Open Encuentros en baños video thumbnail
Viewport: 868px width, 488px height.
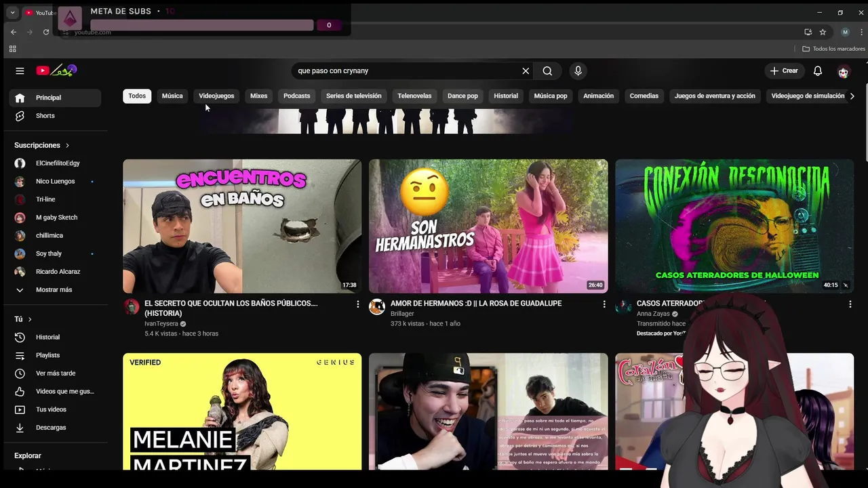pyautogui.click(x=242, y=226)
